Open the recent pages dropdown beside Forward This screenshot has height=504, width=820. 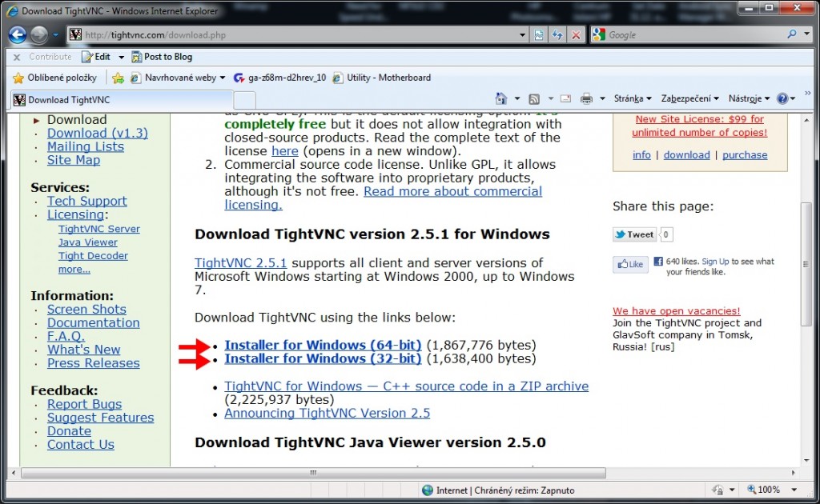click(x=55, y=35)
